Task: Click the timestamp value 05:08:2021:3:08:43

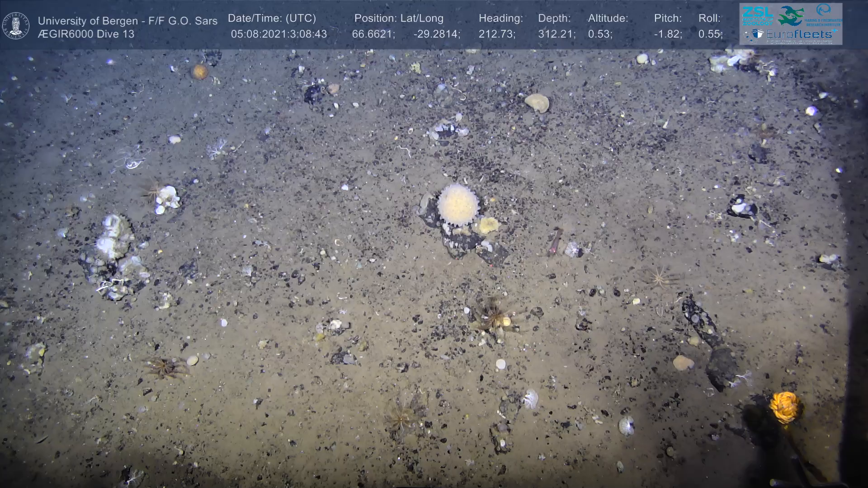Action: [278, 34]
